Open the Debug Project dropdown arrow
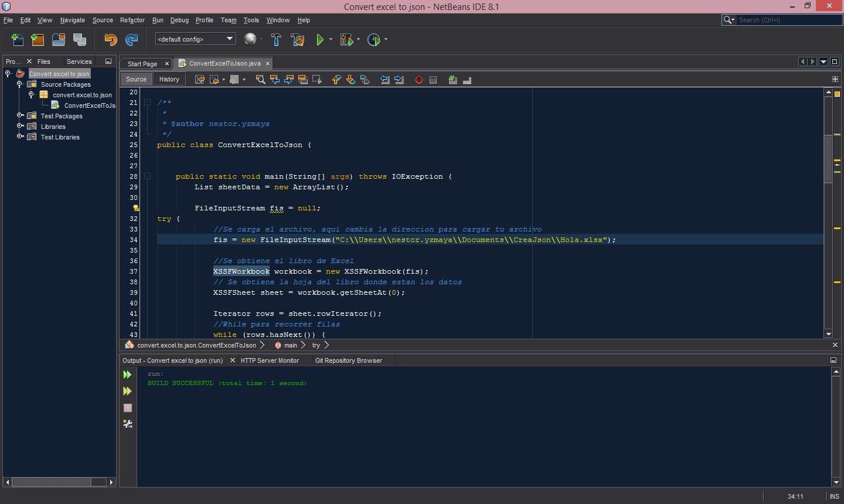 [x=358, y=40]
